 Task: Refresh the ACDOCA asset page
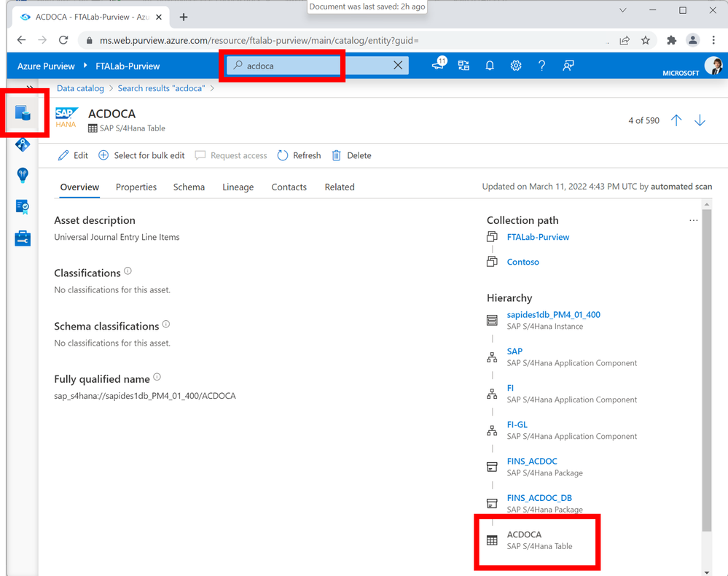[299, 155]
